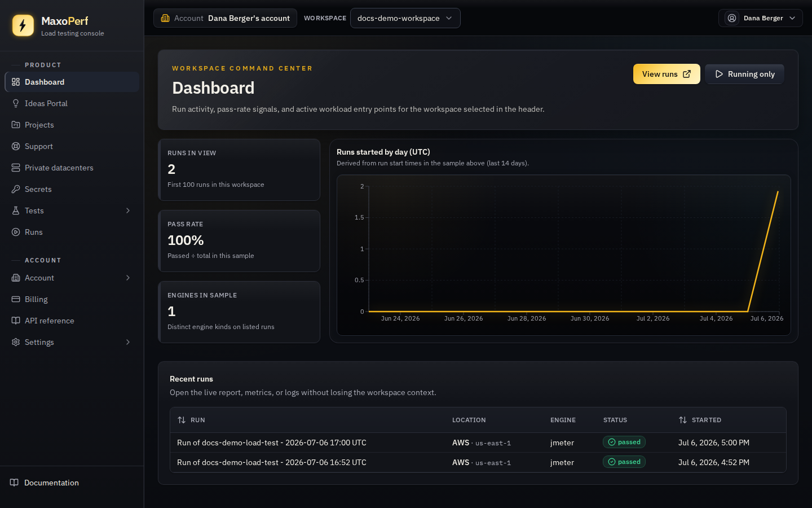Go to Dashboard in the sidebar
812x508 pixels.
pos(72,82)
